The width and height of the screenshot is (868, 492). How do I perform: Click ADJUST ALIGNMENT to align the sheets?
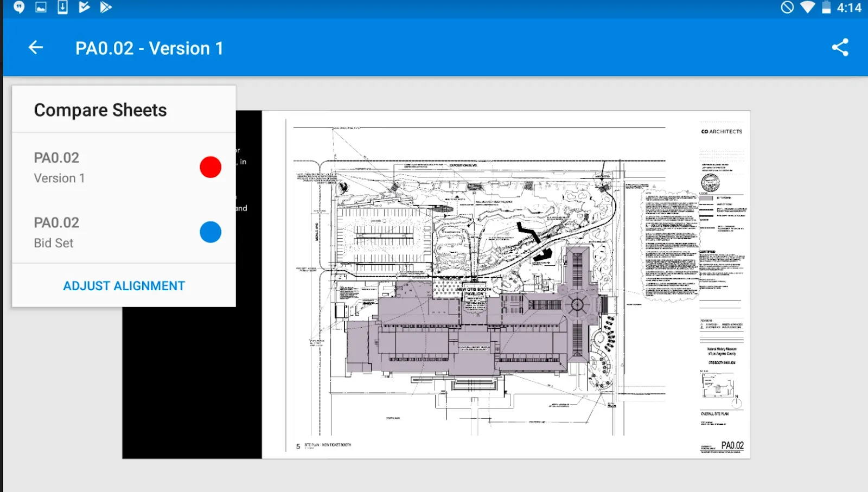click(x=124, y=285)
